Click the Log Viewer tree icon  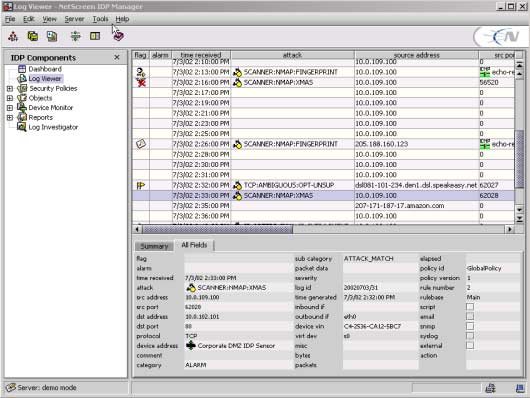[22, 78]
